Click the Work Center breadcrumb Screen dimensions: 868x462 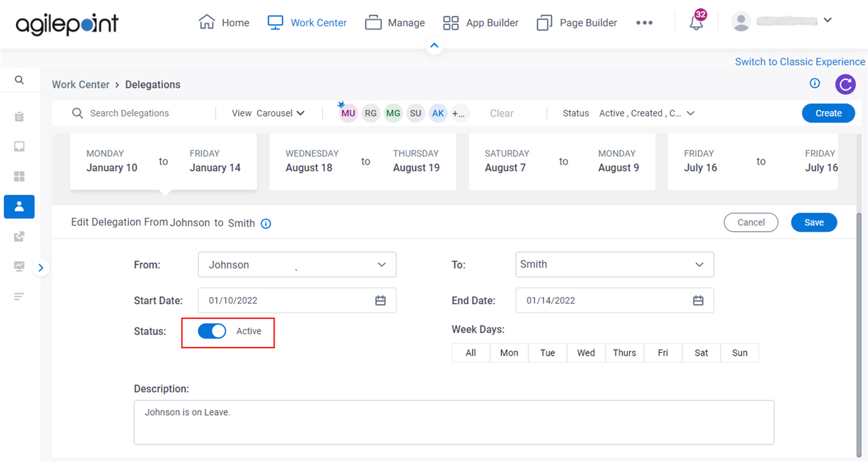(81, 85)
